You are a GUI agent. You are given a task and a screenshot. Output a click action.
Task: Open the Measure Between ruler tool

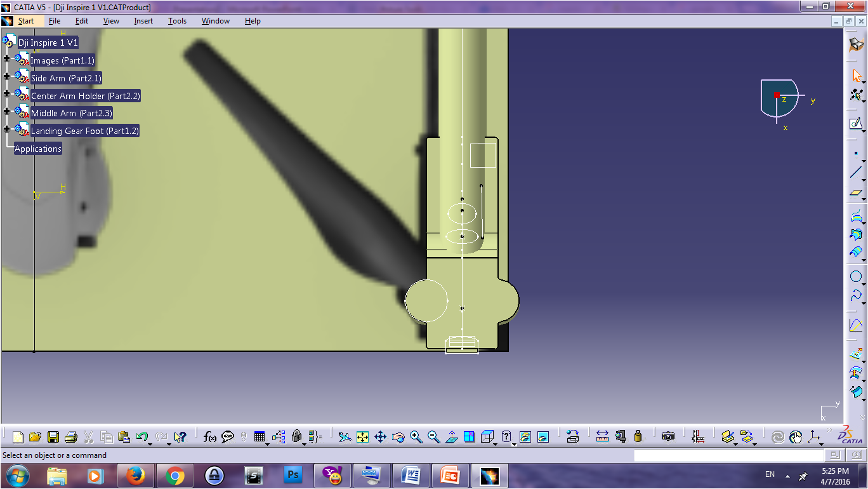[x=603, y=436]
